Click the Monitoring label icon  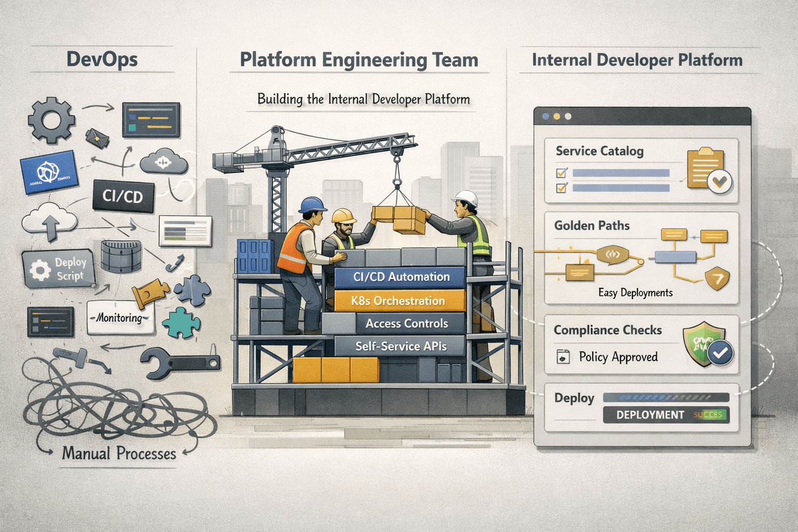[x=119, y=317]
